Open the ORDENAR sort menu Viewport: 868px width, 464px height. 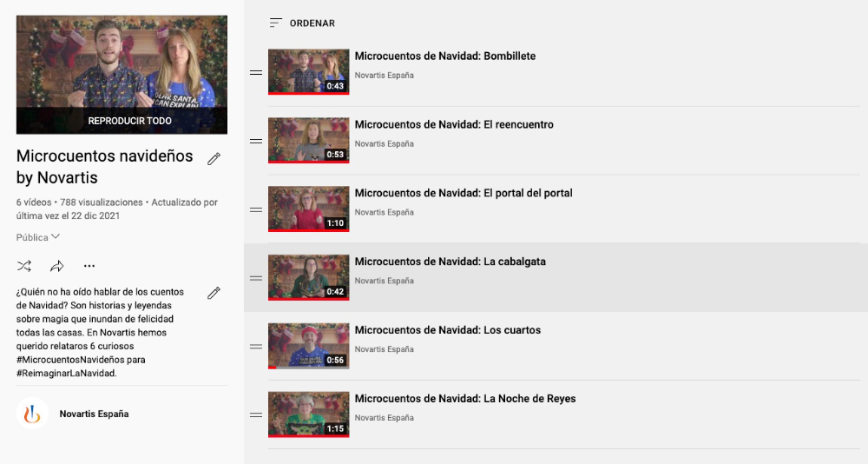click(x=302, y=23)
